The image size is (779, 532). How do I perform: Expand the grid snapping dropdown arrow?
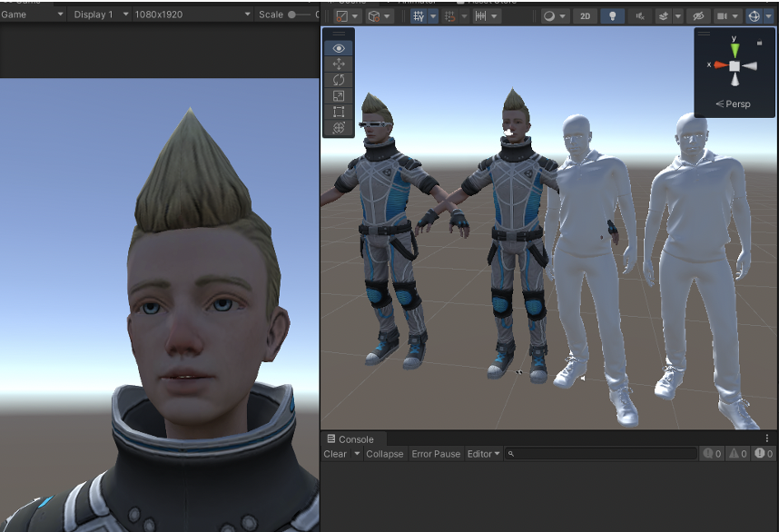point(464,16)
